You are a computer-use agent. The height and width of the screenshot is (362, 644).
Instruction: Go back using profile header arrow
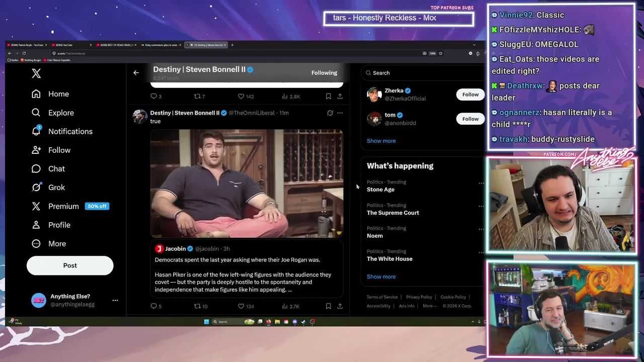pyautogui.click(x=136, y=73)
